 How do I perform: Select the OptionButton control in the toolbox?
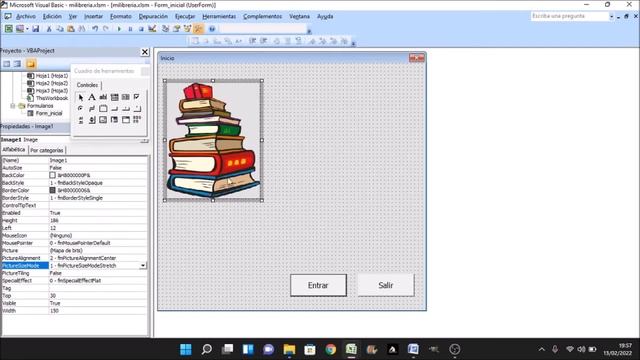(x=80, y=109)
